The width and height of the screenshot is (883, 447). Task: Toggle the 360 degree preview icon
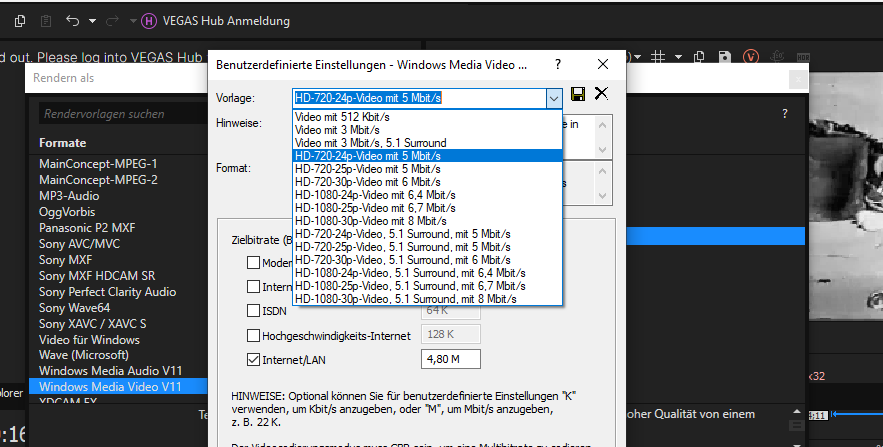coord(778,57)
